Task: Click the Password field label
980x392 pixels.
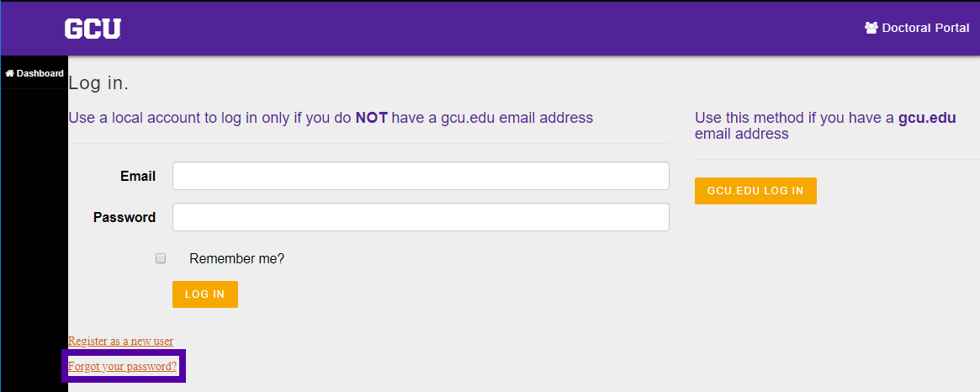Action: [124, 218]
